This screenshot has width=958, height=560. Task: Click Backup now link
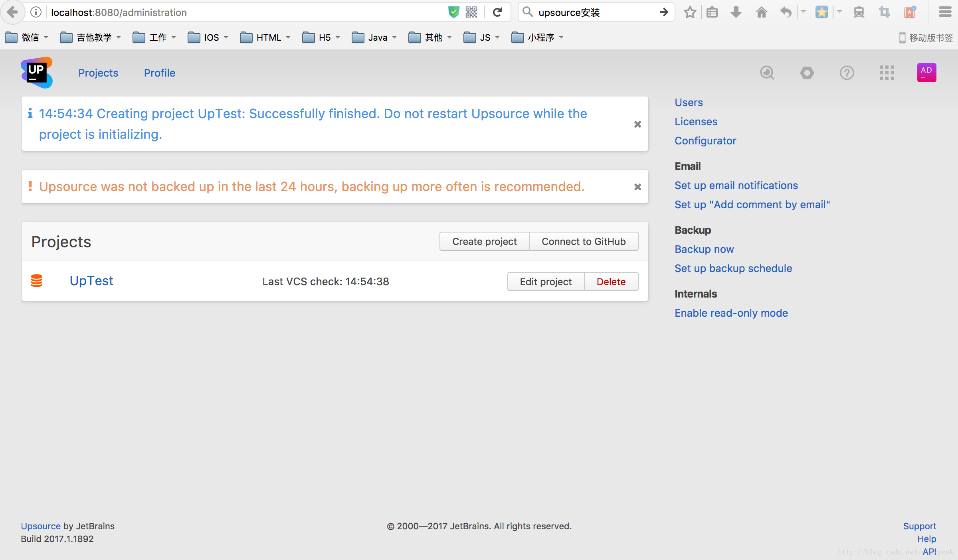pyautogui.click(x=704, y=249)
